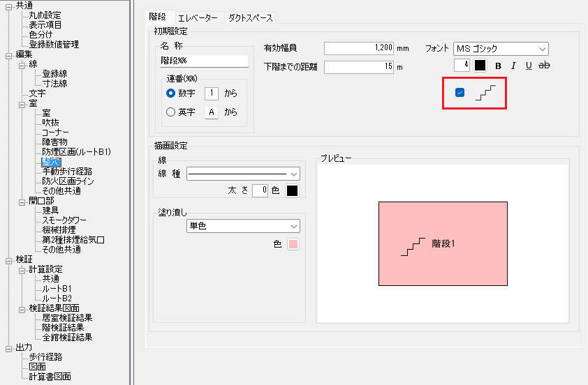
Task: Select 第2種排煙給気口 in the tree
Action: 73,240
